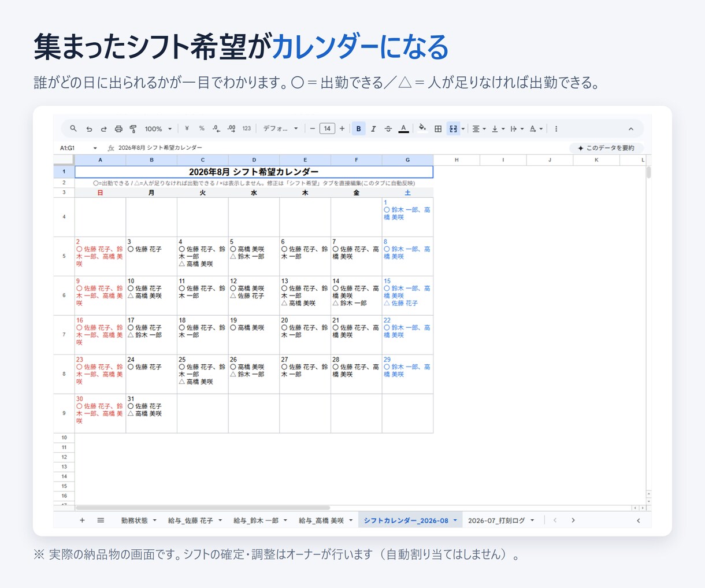
Task: Click the search magnifier icon in toolbar
Action: pyautogui.click(x=73, y=129)
